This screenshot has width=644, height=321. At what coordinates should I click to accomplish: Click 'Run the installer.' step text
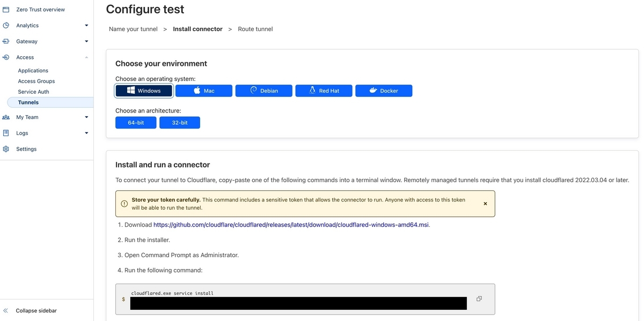coord(147,240)
